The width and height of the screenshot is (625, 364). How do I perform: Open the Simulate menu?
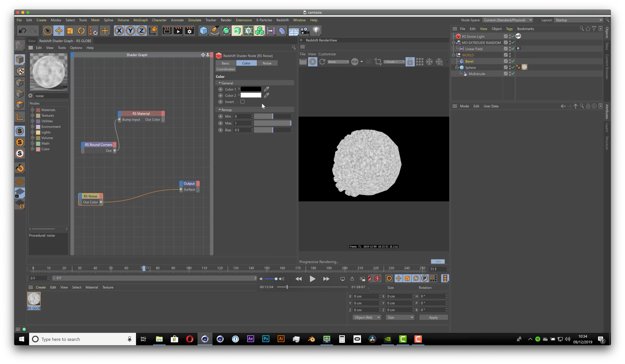pyautogui.click(x=194, y=20)
